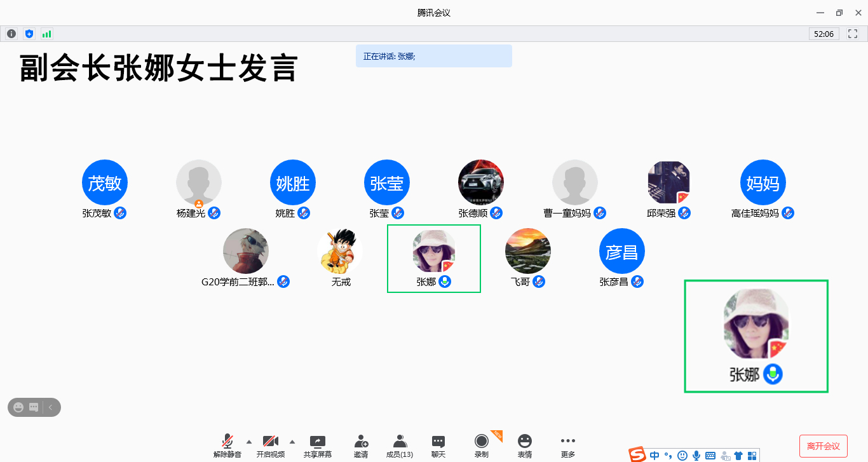This screenshot has width=868, height=462.
Task: Select 张德顺's car avatar
Action: 481,182
